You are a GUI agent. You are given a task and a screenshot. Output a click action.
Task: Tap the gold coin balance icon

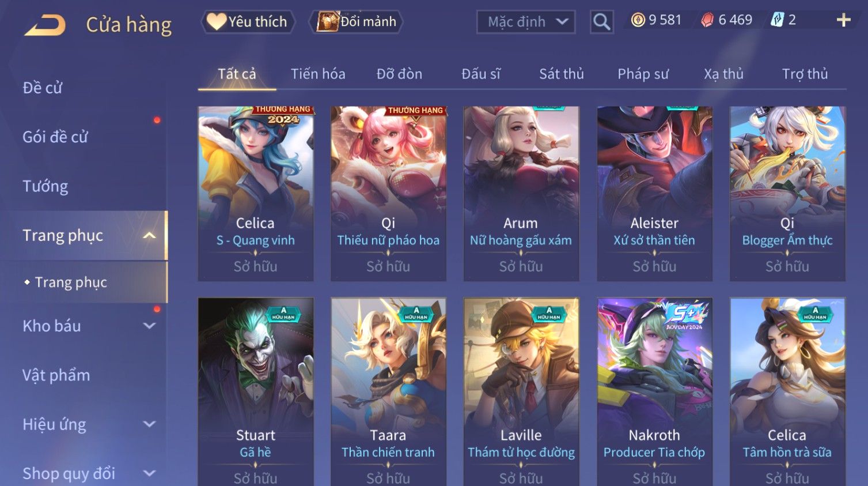click(638, 20)
